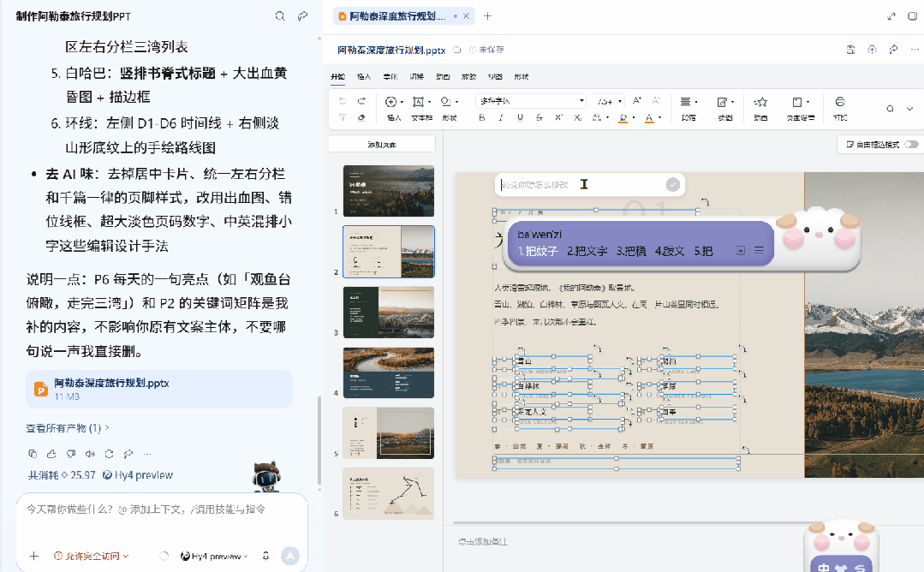Collapse the ribbon with the chevron

click(x=909, y=109)
